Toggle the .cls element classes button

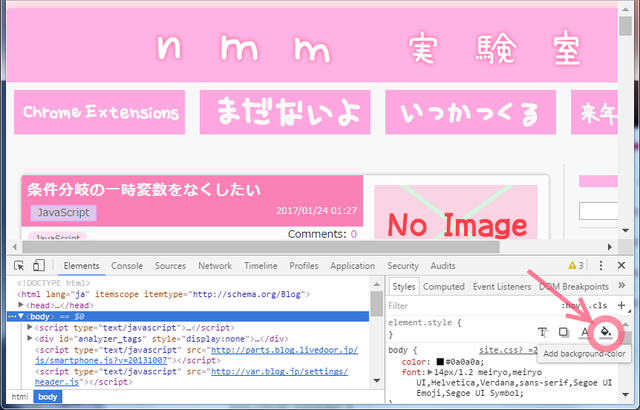[x=598, y=306]
